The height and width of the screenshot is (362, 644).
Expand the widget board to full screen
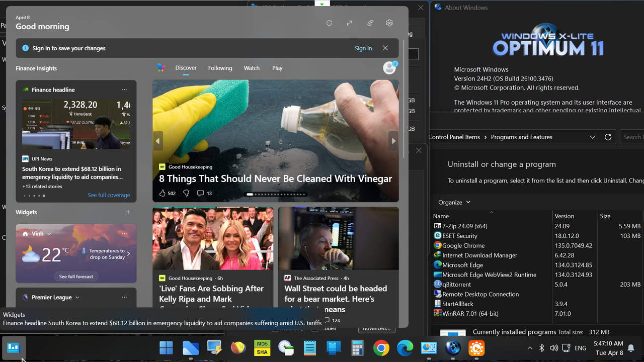(x=349, y=23)
